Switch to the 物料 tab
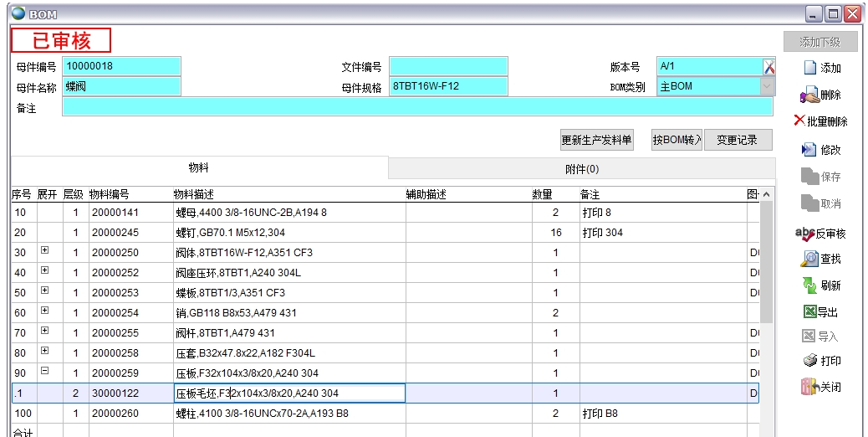 199,167
